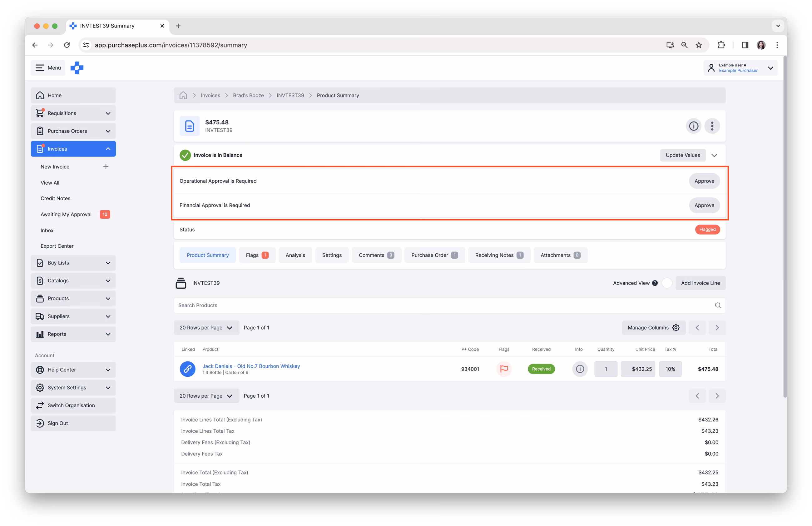Open the hamburger Menu button
Image resolution: width=812 pixels, height=526 pixels.
tap(48, 67)
